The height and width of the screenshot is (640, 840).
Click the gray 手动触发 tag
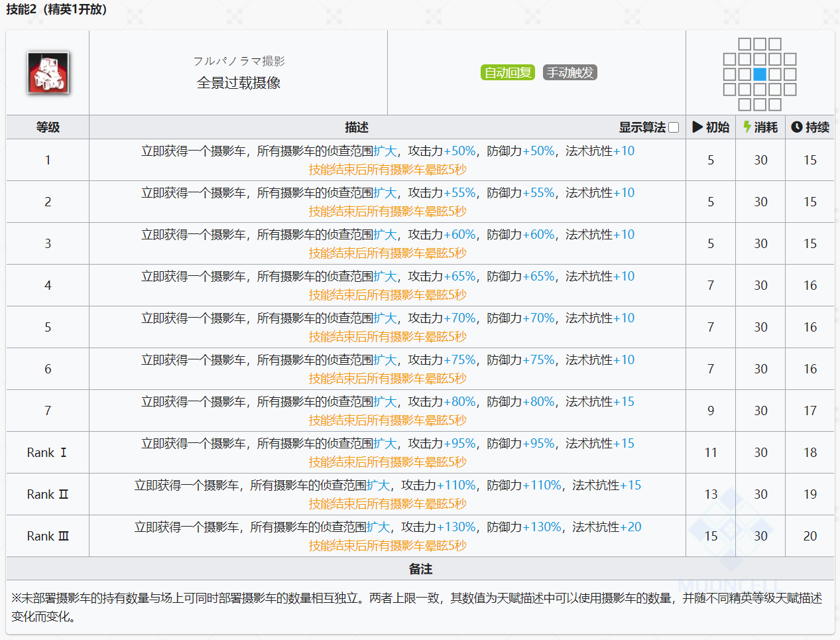click(x=570, y=72)
